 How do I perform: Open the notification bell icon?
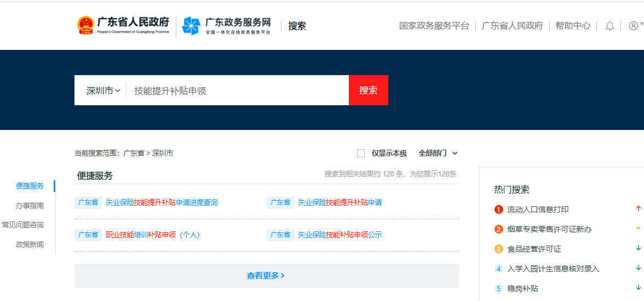click(x=610, y=26)
